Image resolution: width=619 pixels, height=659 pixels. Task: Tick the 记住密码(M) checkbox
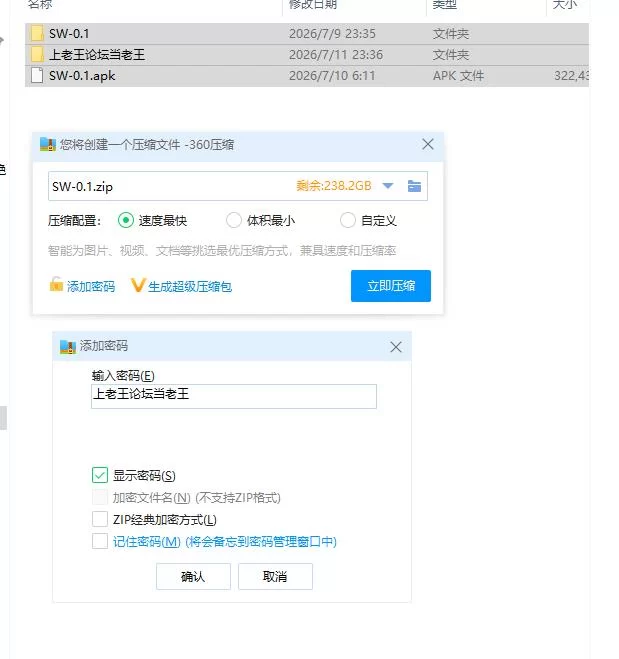pyautogui.click(x=100, y=541)
